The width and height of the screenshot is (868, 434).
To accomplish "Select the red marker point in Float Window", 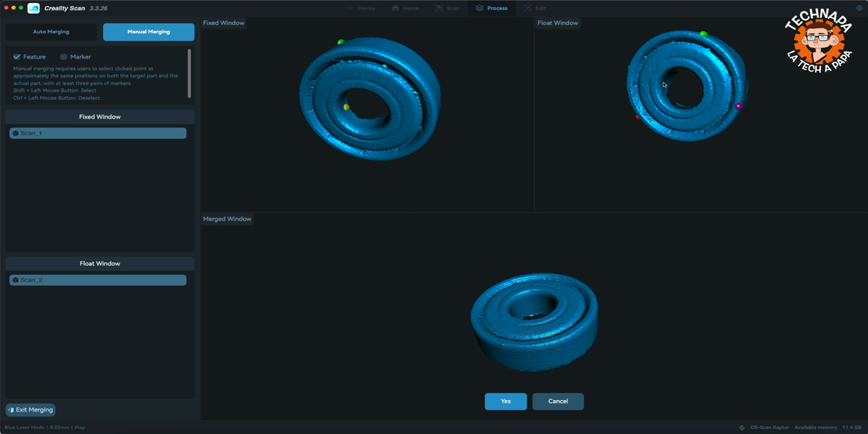I will click(637, 116).
